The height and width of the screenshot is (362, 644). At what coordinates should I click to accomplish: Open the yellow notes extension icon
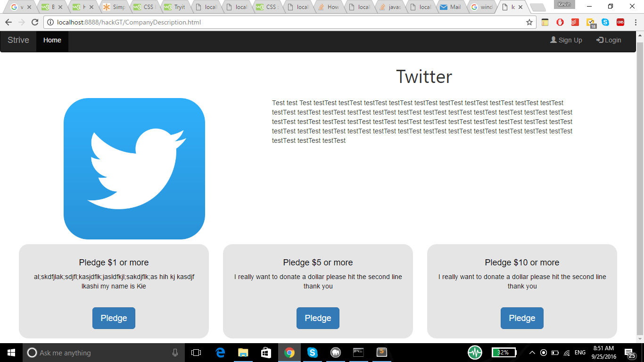tap(545, 22)
